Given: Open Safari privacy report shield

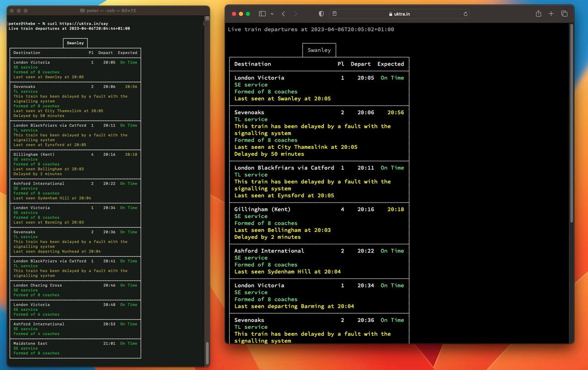Looking at the screenshot, I should click(321, 14).
